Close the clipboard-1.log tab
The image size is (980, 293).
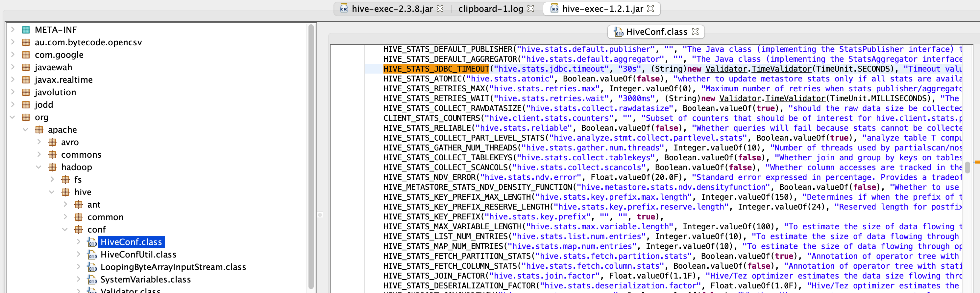[x=531, y=8]
